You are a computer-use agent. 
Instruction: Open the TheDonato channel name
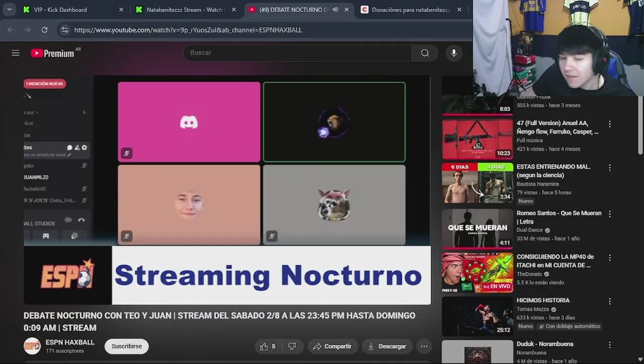tap(529, 274)
